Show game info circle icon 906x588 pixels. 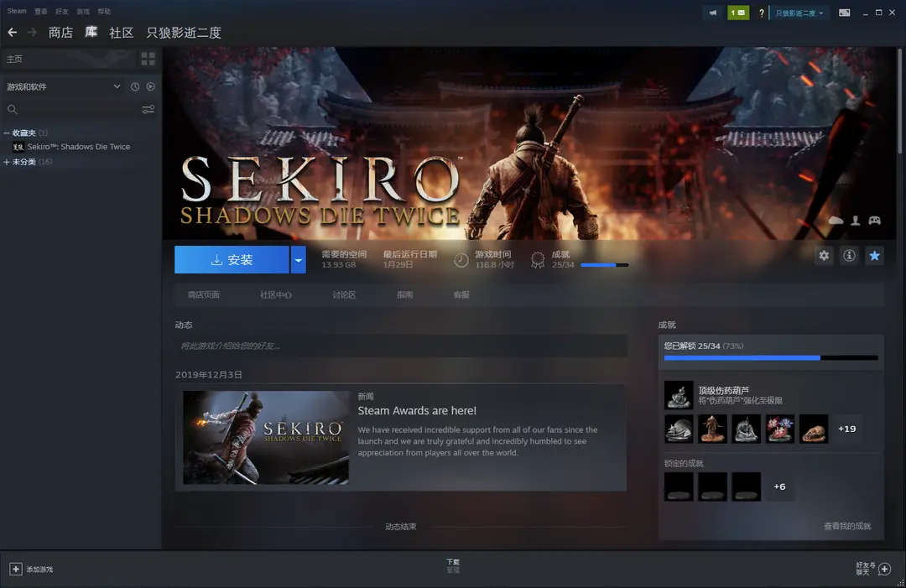coord(849,255)
